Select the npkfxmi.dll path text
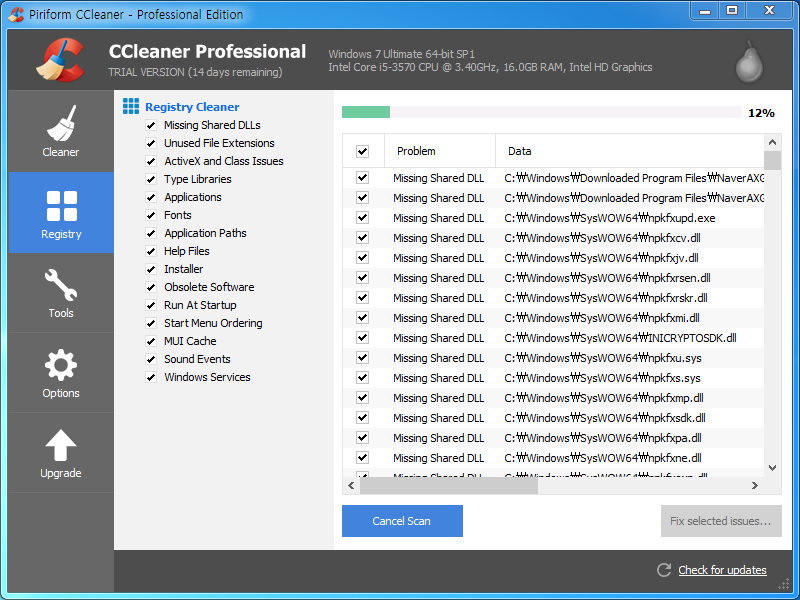800x600 pixels. point(602,318)
